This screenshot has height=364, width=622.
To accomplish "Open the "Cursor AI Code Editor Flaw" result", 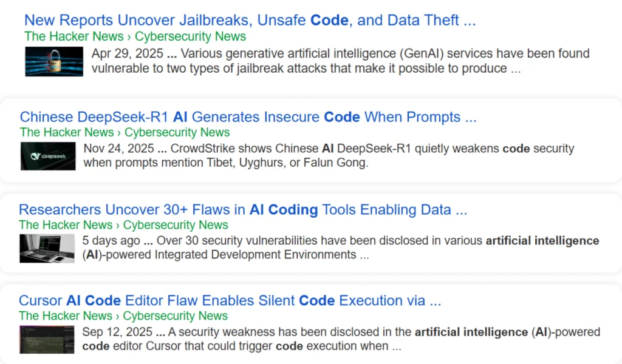I will coord(230,300).
